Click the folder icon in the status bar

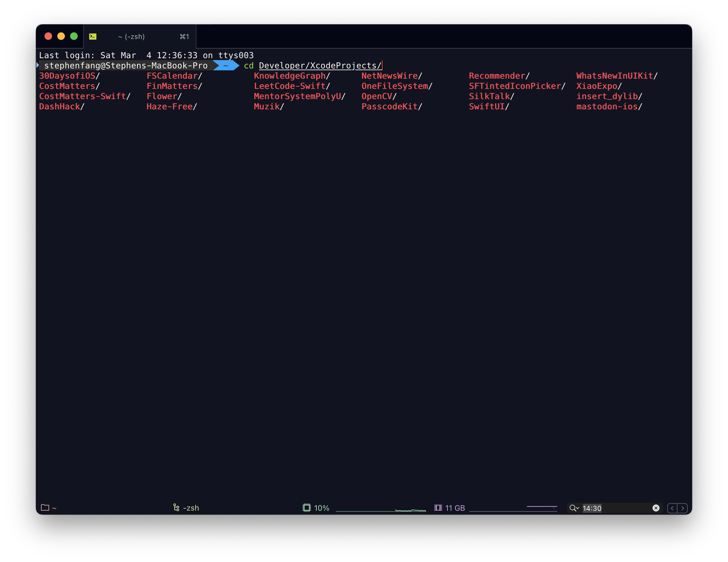(x=45, y=507)
